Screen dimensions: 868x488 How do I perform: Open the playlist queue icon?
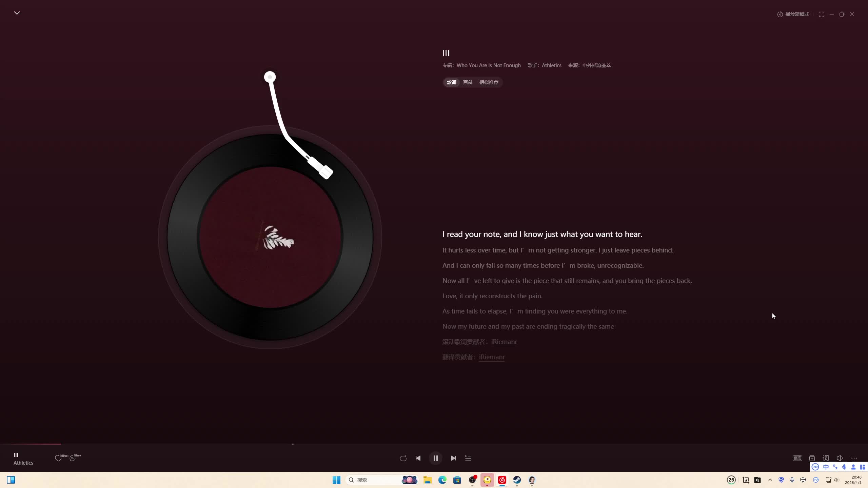pos(468,458)
